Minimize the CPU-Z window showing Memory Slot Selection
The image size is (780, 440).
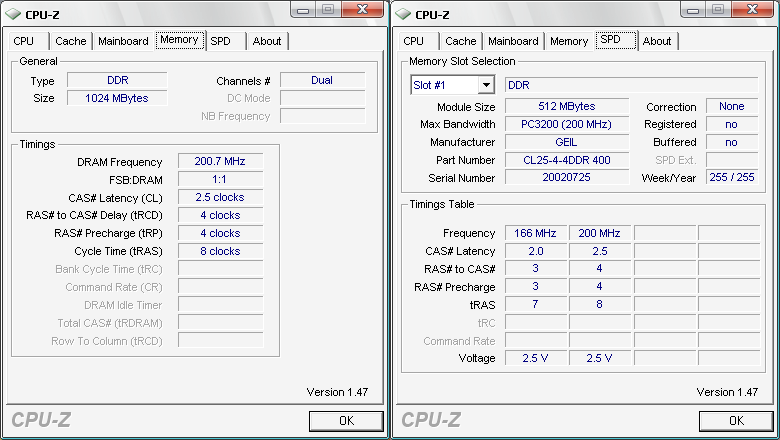[x=692, y=9]
